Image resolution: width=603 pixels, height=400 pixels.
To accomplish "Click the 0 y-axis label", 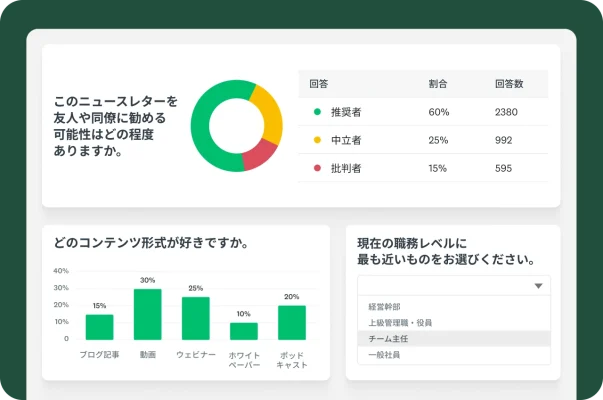I will (x=66, y=338).
